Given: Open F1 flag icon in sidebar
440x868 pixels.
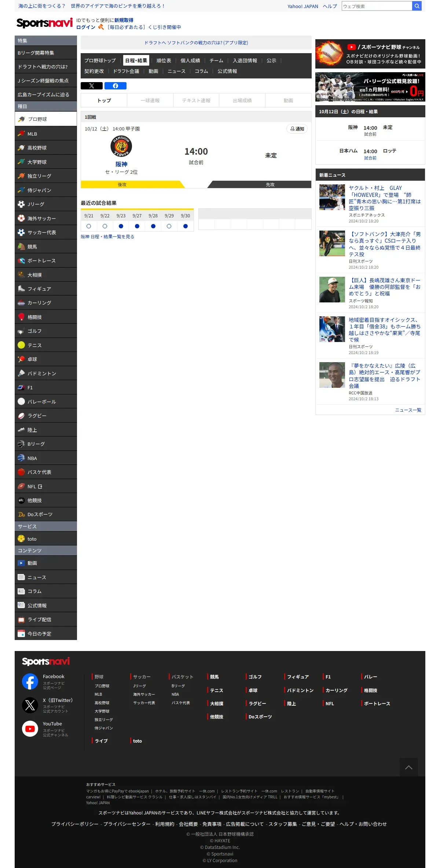Looking at the screenshot, I should tap(21, 387).
